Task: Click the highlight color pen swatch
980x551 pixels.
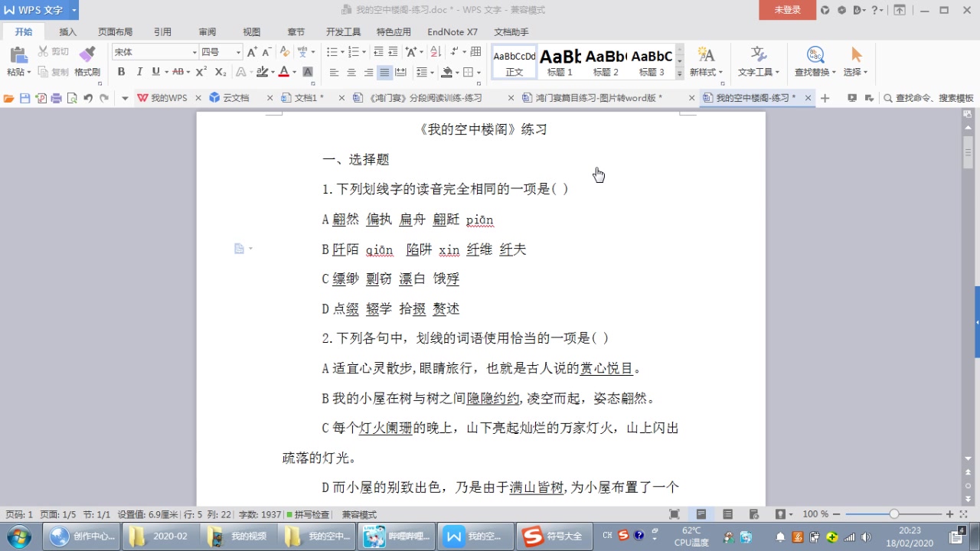Action: point(262,72)
